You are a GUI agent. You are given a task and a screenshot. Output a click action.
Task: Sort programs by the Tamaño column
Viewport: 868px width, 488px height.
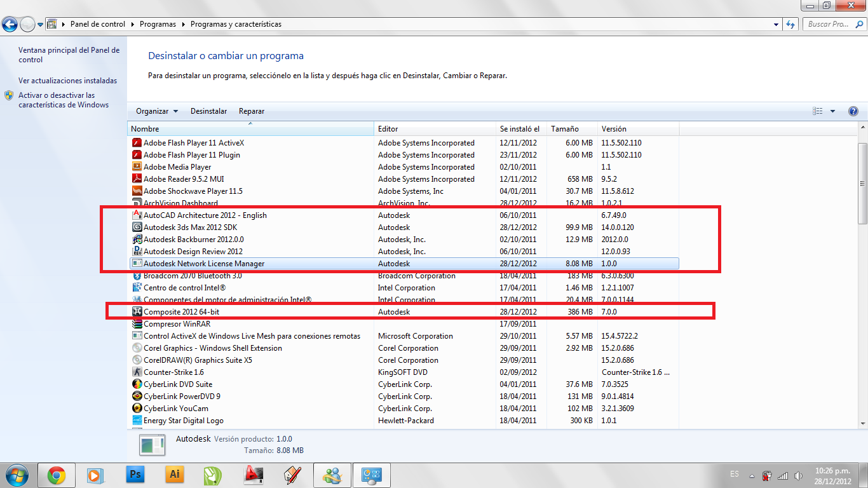(573, 129)
